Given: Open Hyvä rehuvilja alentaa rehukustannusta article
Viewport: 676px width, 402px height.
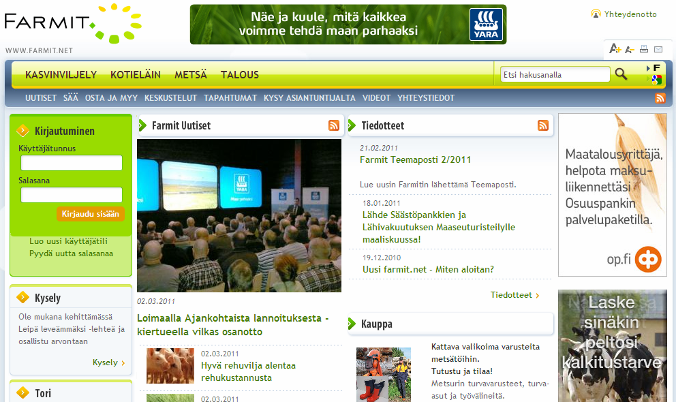Looking at the screenshot, I should pos(248,372).
